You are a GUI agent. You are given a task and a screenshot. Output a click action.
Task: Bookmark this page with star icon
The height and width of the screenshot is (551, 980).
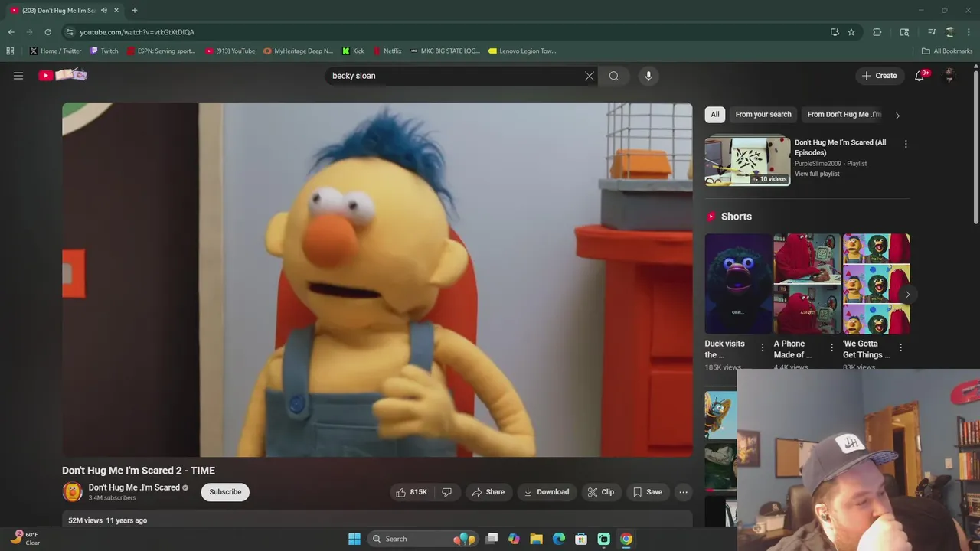tap(851, 32)
